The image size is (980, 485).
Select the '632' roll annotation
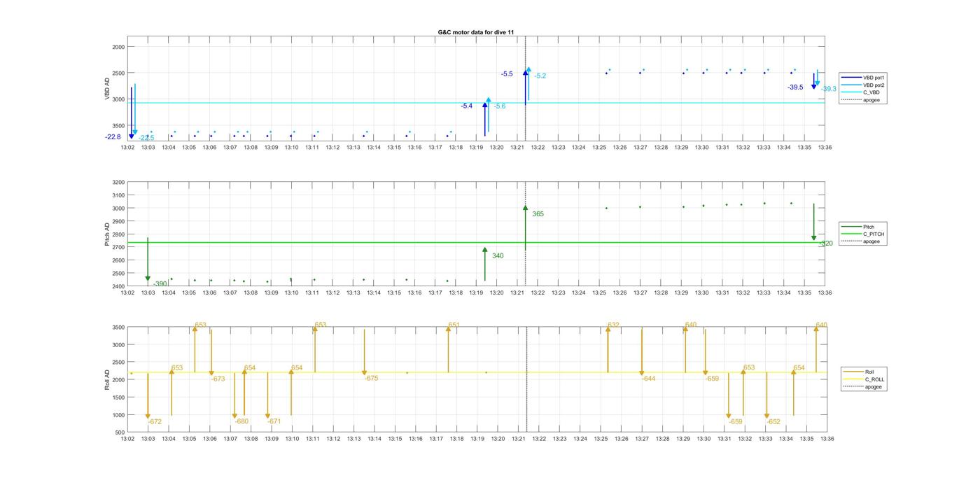click(613, 325)
